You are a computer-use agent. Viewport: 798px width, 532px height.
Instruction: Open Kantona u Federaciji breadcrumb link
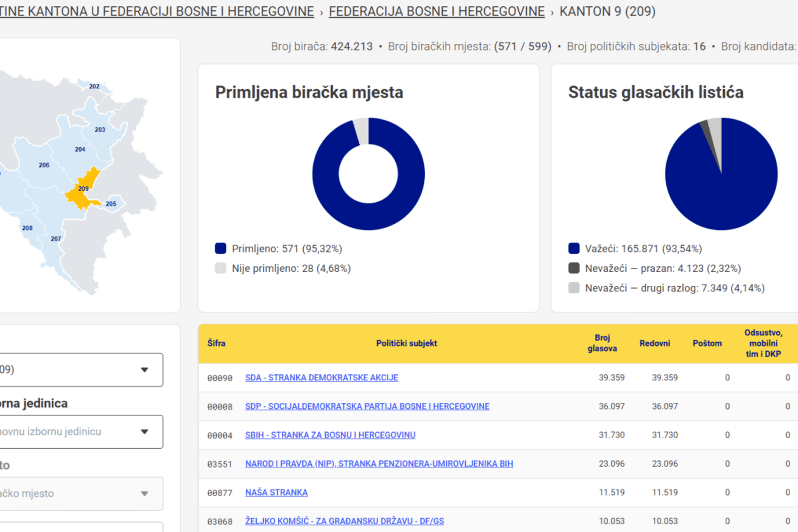[x=157, y=11]
